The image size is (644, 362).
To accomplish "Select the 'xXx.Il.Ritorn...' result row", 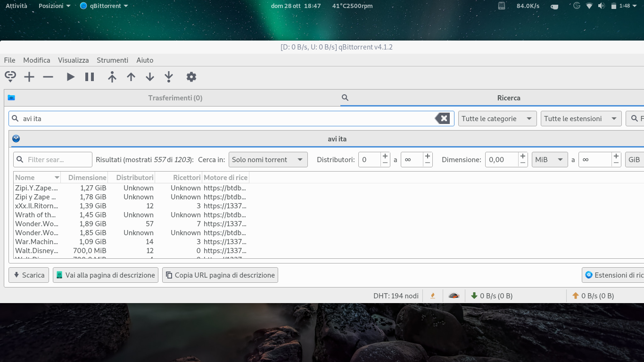I will pos(131,206).
